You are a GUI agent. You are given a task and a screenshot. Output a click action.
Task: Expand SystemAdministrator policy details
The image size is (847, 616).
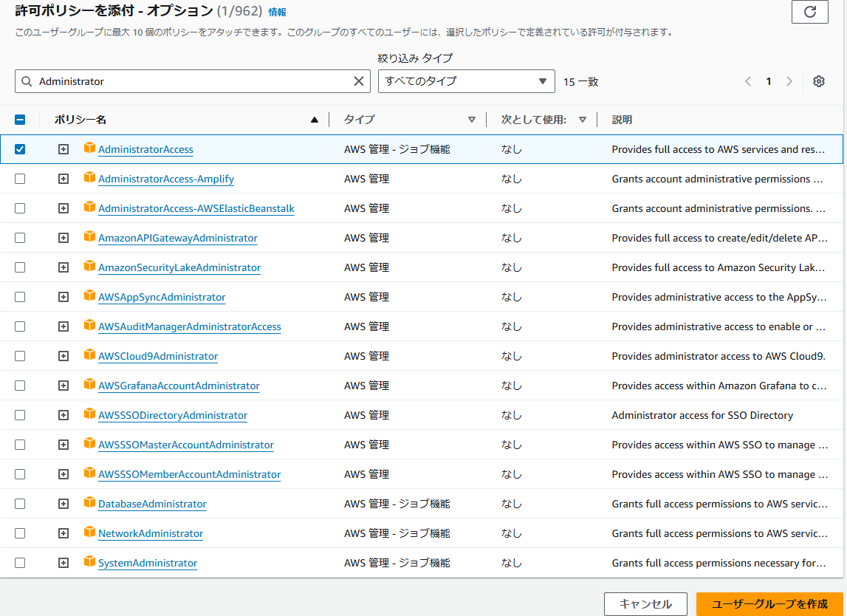click(x=64, y=563)
